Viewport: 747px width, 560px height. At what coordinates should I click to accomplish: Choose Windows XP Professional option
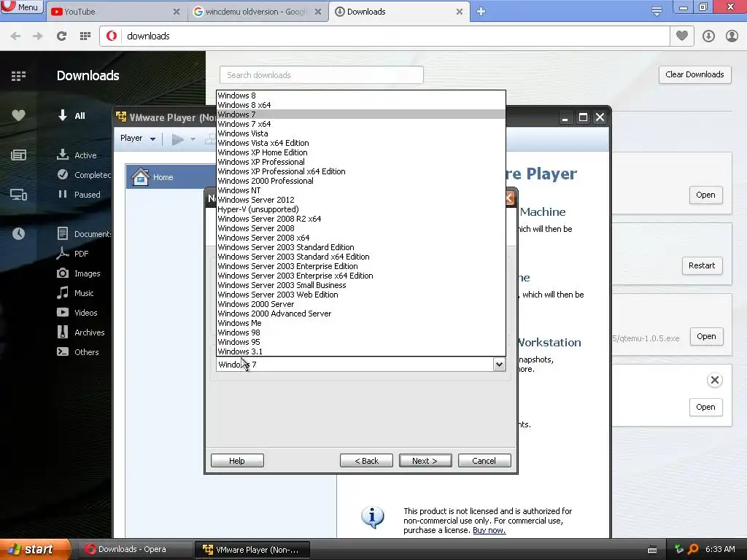click(360, 162)
